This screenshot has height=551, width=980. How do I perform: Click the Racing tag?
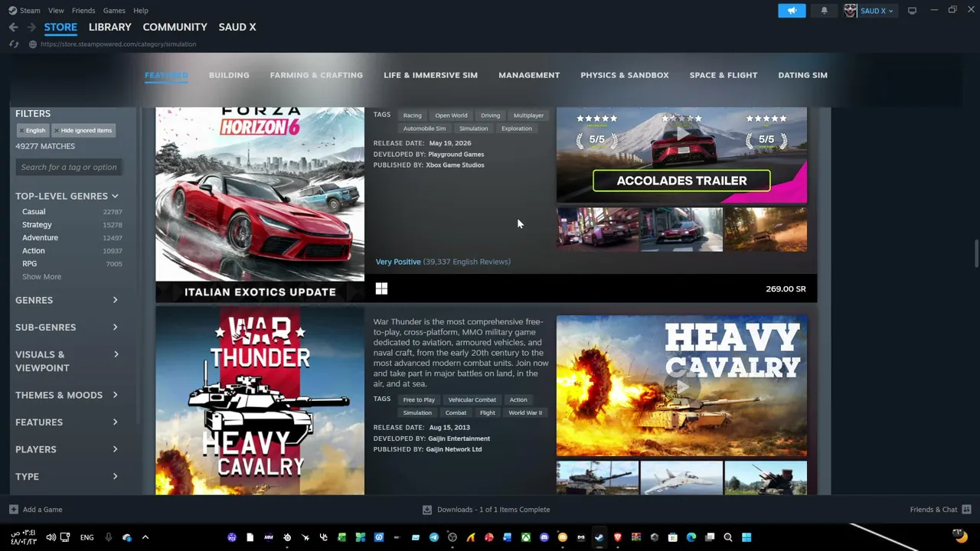click(413, 116)
